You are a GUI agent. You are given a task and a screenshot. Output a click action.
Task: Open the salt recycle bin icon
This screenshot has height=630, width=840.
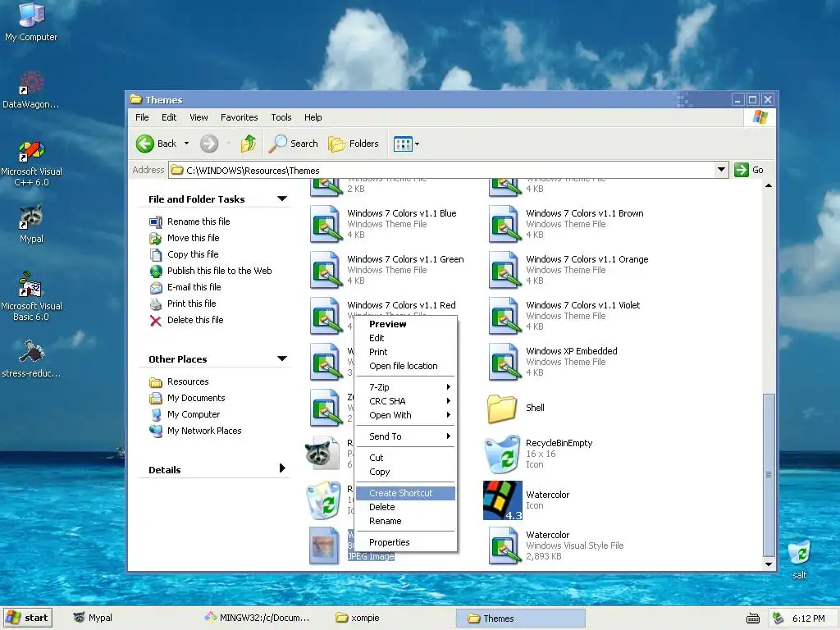click(x=799, y=559)
